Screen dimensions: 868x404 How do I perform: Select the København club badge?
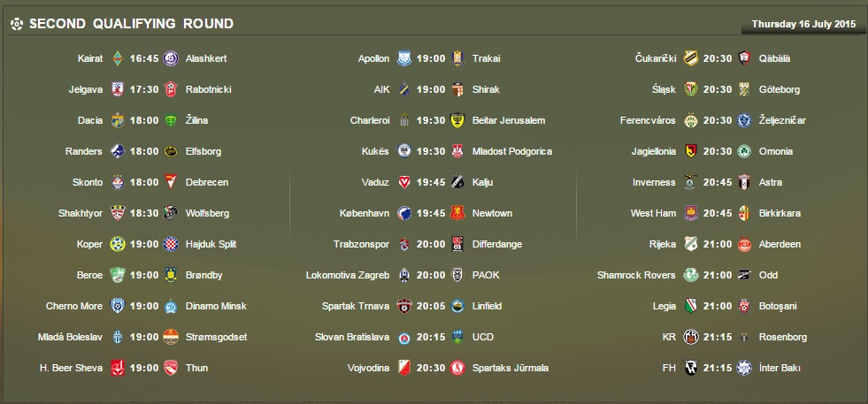(x=403, y=213)
